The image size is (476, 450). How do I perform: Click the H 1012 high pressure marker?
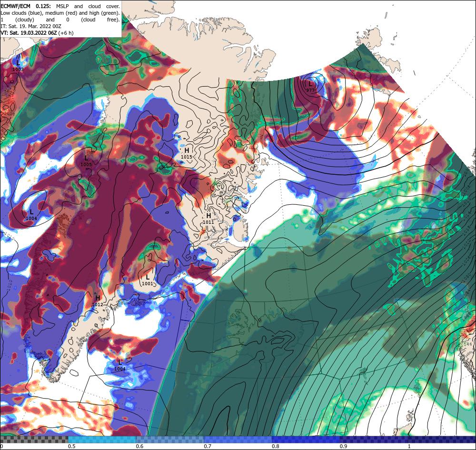point(98,301)
